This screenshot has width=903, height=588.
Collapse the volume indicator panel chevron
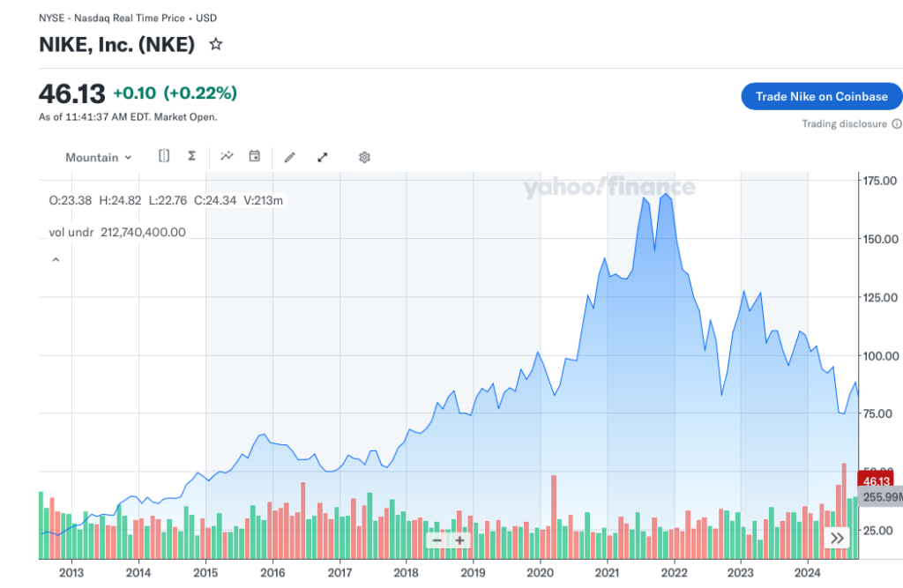[55, 260]
